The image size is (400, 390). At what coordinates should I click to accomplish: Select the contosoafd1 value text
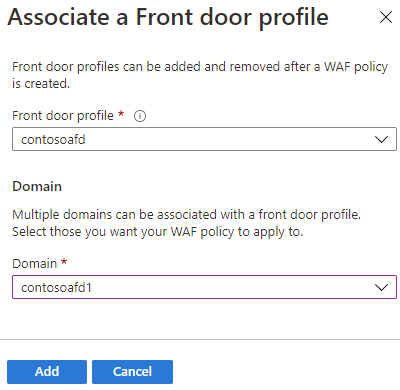[x=56, y=287]
